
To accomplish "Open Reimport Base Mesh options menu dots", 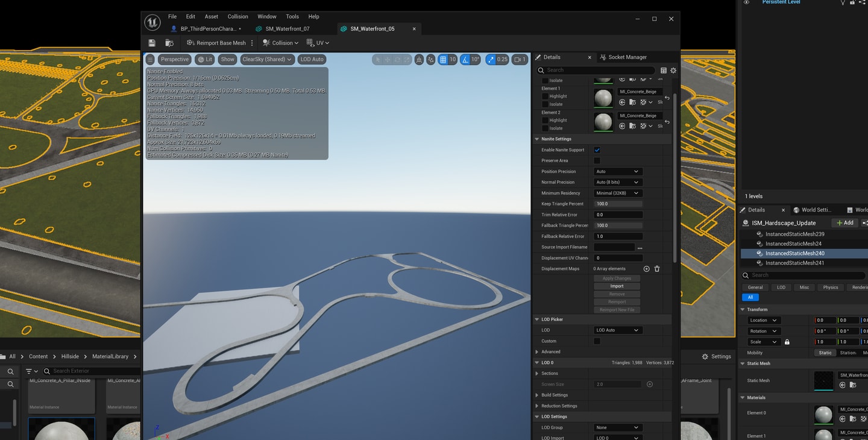I will click(x=252, y=43).
